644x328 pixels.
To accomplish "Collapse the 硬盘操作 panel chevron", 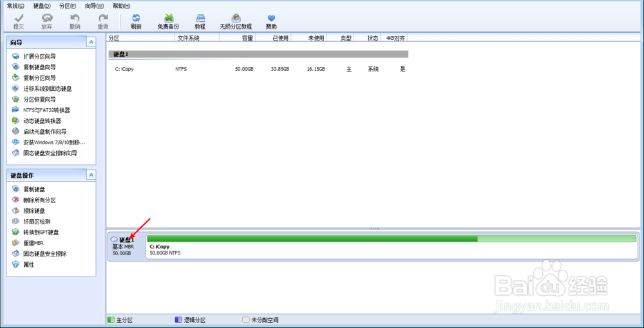I will coord(91,175).
